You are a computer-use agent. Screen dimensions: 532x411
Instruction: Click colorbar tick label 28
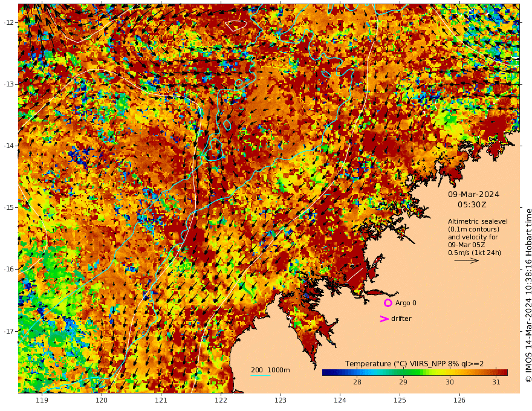point(357,382)
